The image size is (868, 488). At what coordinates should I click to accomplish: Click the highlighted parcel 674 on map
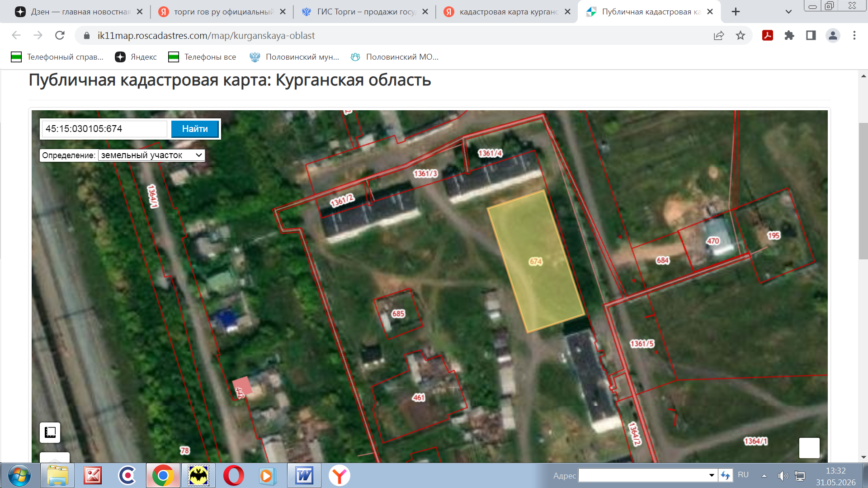click(536, 262)
